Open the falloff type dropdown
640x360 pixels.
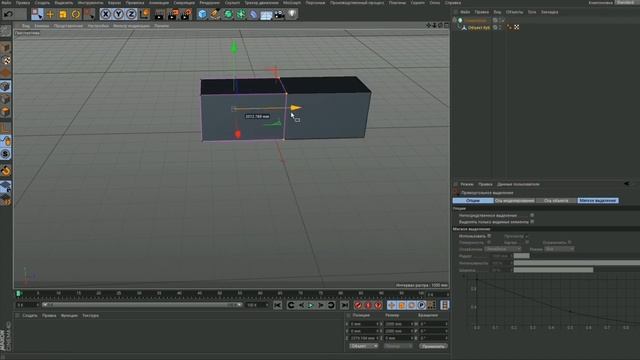[x=503, y=249]
